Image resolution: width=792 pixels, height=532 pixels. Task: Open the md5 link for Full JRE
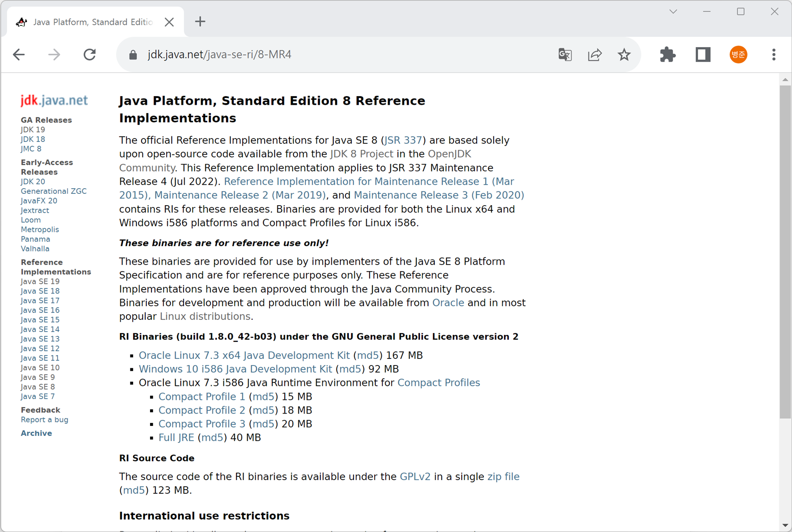click(x=212, y=438)
